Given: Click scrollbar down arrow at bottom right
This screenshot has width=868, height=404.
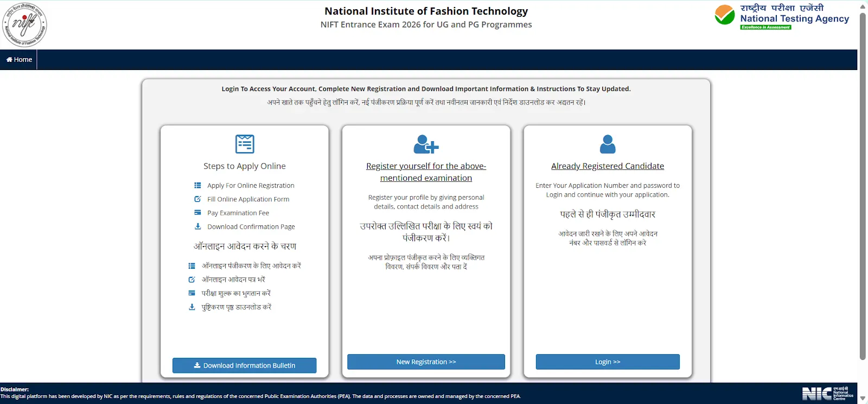Looking at the screenshot, I should pyautogui.click(x=863, y=399).
